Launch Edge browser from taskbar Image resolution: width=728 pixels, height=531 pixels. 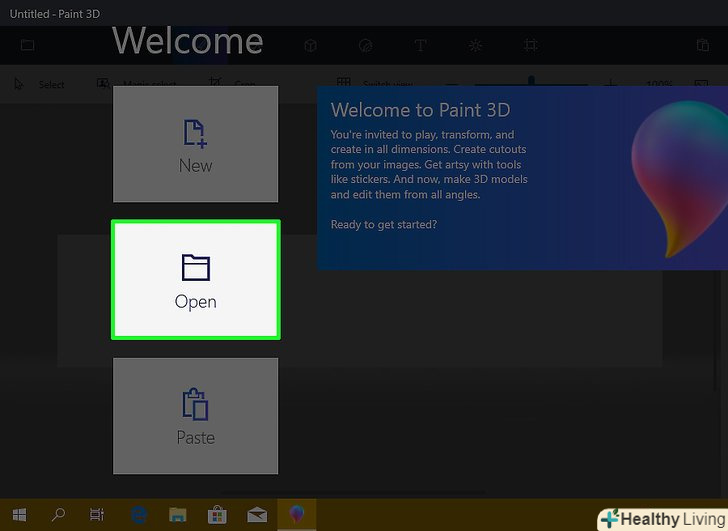tap(139, 515)
